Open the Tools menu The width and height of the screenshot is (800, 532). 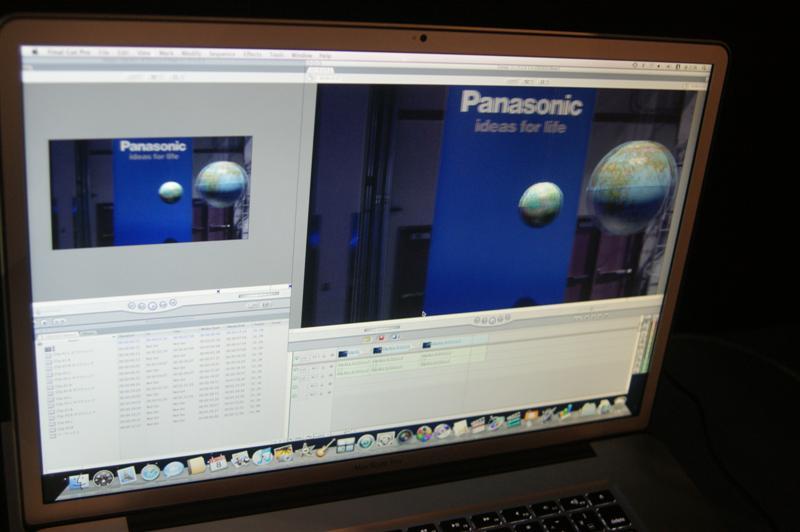(x=277, y=55)
